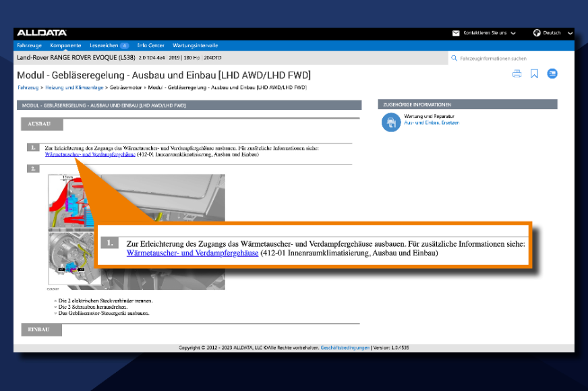Open the Info Center tab
The image size is (588, 391).
tap(151, 45)
